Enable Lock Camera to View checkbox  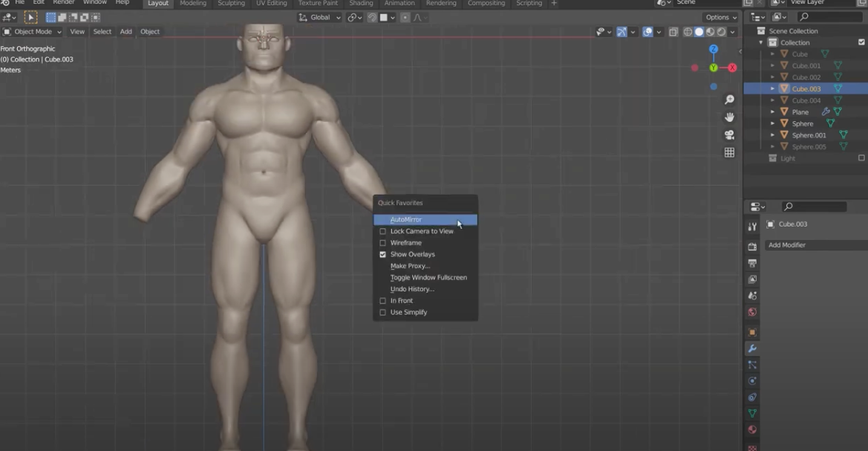(x=382, y=231)
